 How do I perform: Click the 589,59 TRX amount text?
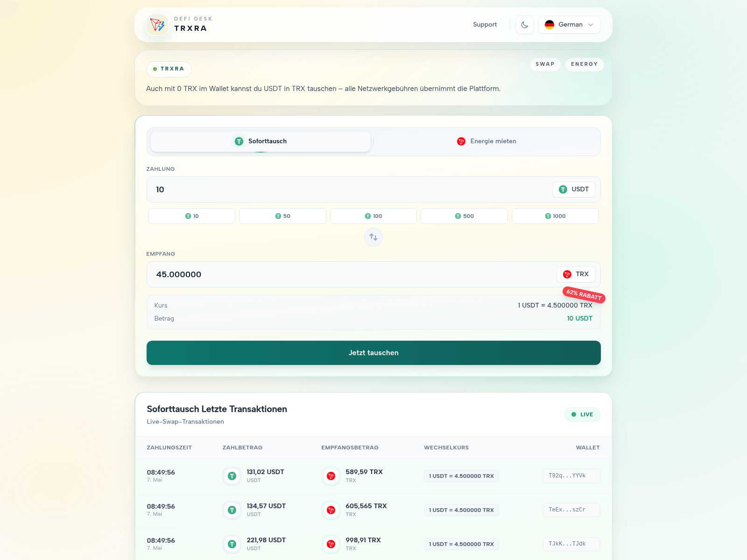tap(364, 472)
